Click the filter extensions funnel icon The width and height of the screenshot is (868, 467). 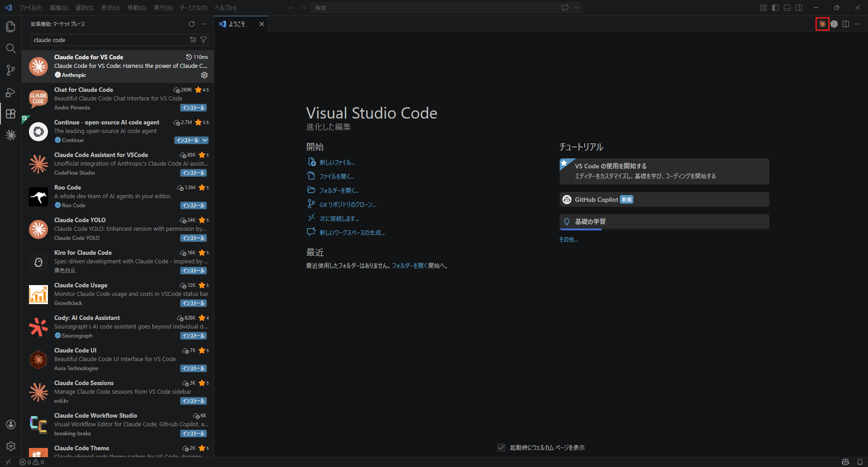point(203,40)
